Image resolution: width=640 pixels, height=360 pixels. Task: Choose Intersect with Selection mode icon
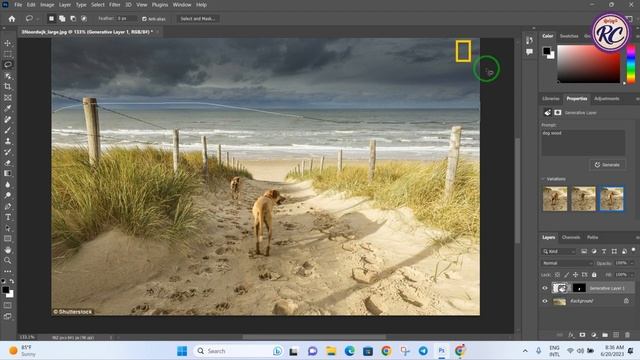pos(84,19)
